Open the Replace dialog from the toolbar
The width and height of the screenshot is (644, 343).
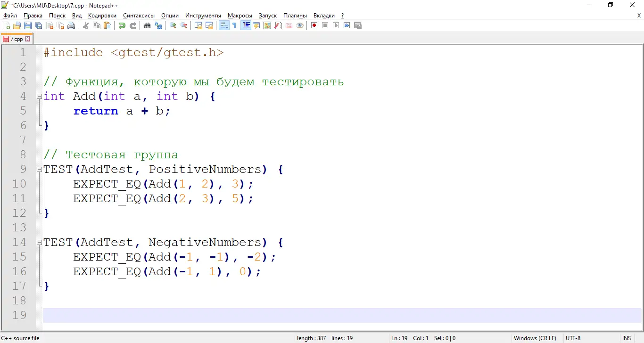158,25
